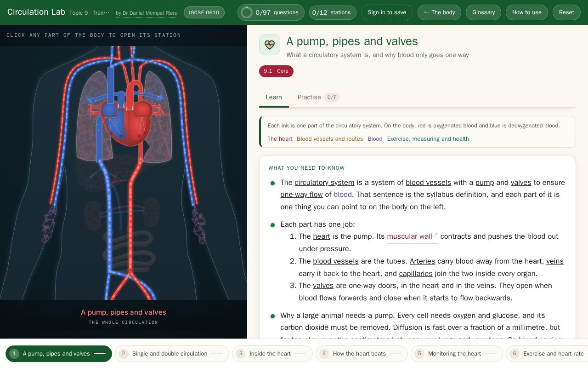Viewport: 588px width, 368px height.
Task: Select station 1 A pump, pipes and valves
Action: click(59, 354)
